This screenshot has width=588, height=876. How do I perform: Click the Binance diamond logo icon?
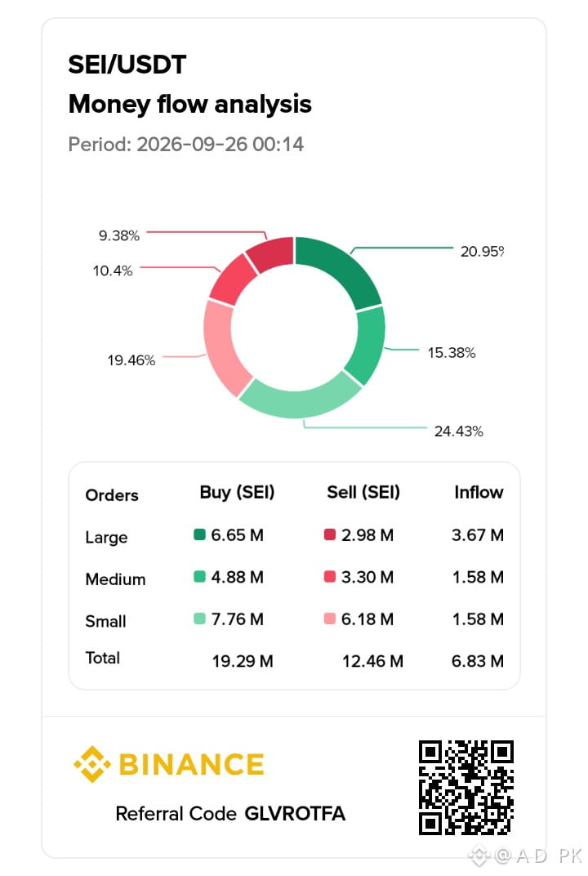pos(92,764)
